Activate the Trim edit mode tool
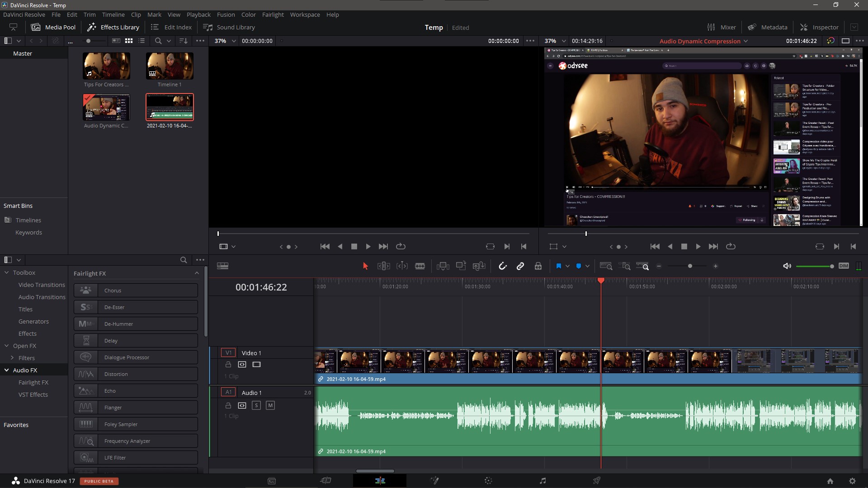This screenshot has width=868, height=488. coord(383,266)
